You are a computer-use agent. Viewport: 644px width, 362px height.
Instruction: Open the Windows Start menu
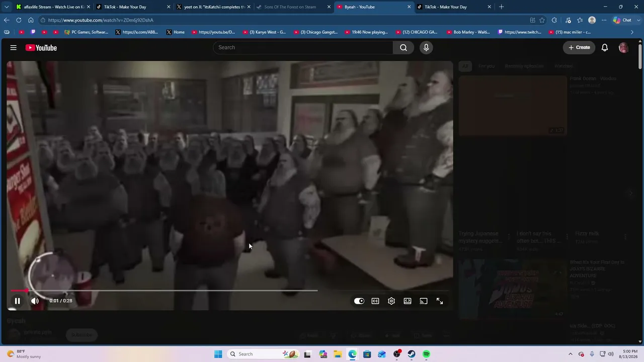pyautogui.click(x=218, y=354)
